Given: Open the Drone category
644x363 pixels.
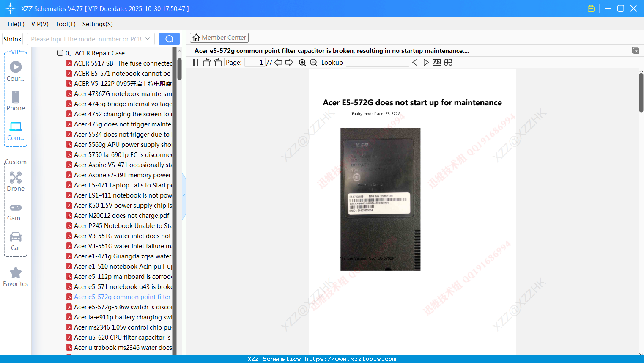Looking at the screenshot, I should point(16,181).
